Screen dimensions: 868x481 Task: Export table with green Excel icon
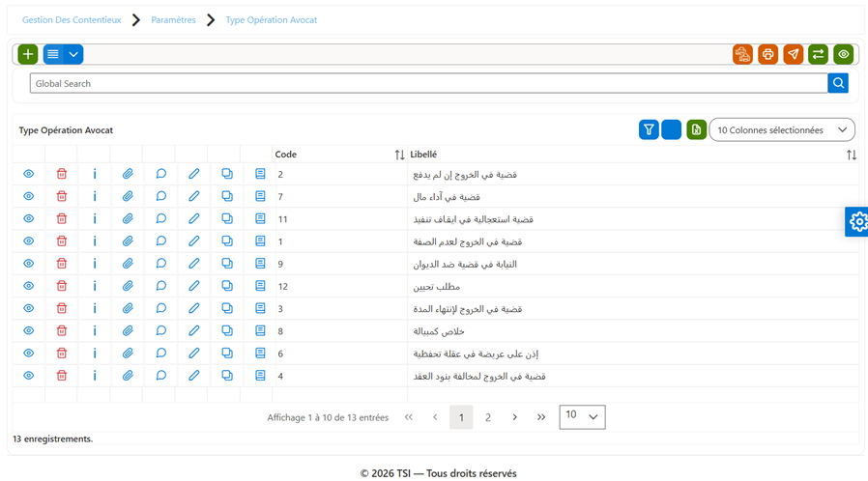click(x=696, y=130)
